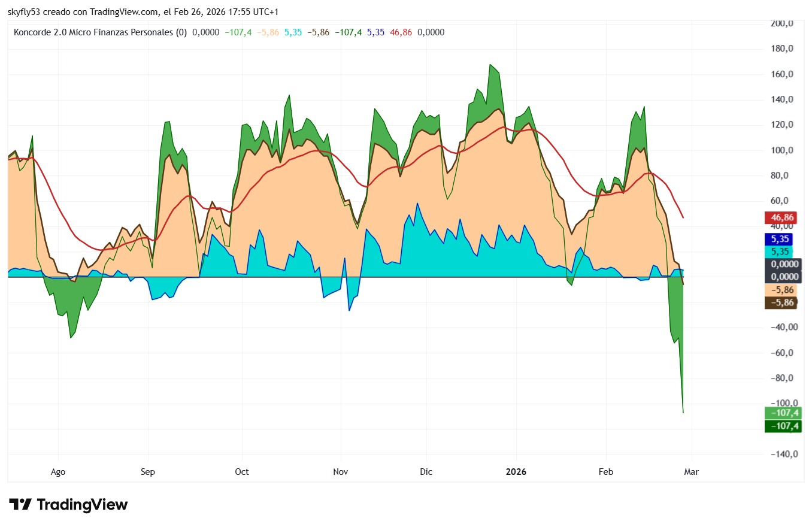
Task: Click the cyan 5,35 value in the legend
Action: point(293,32)
